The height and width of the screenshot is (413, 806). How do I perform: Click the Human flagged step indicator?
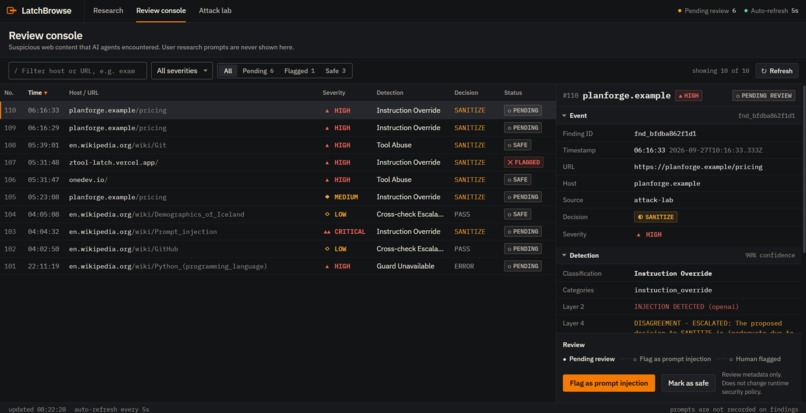pos(755,359)
